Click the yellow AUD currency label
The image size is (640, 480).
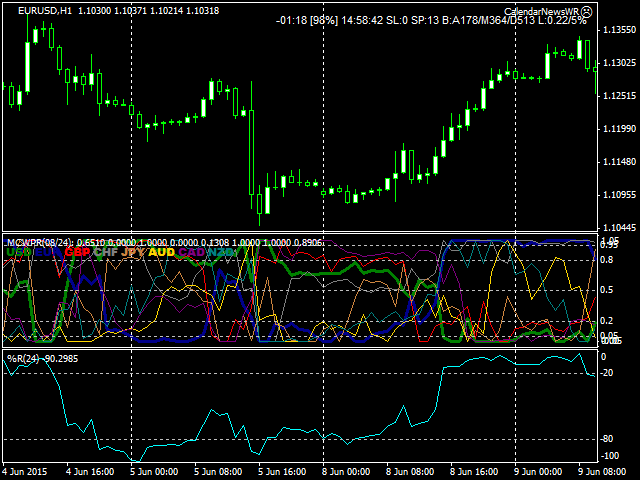tap(161, 252)
